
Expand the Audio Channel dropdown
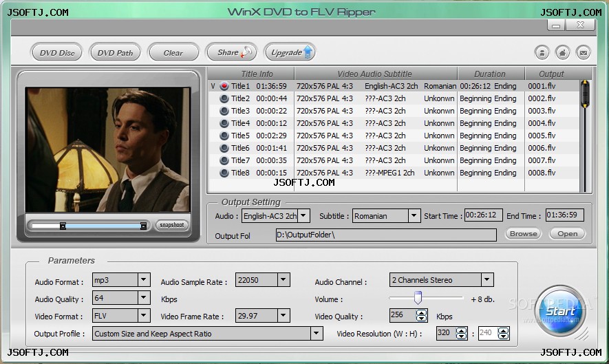tap(487, 279)
